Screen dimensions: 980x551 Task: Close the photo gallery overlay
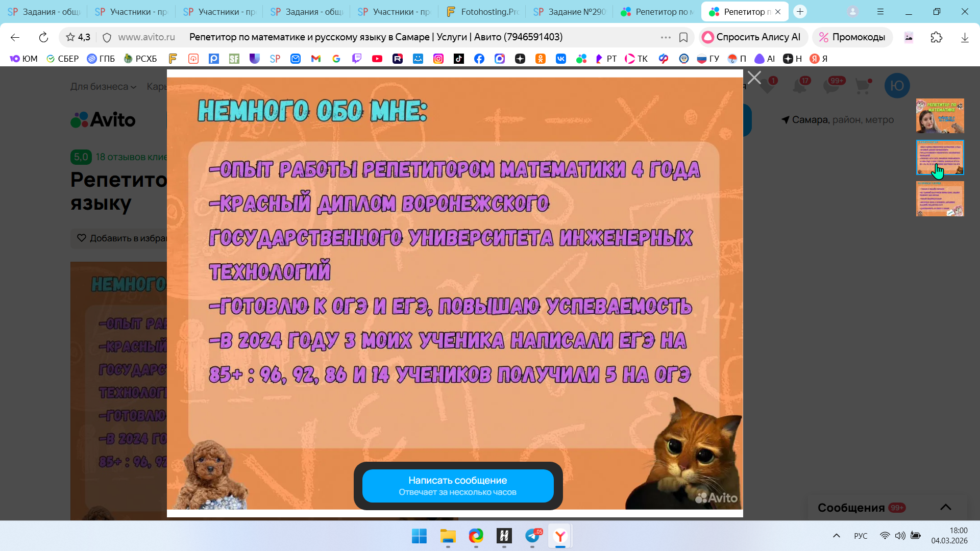[x=754, y=78]
